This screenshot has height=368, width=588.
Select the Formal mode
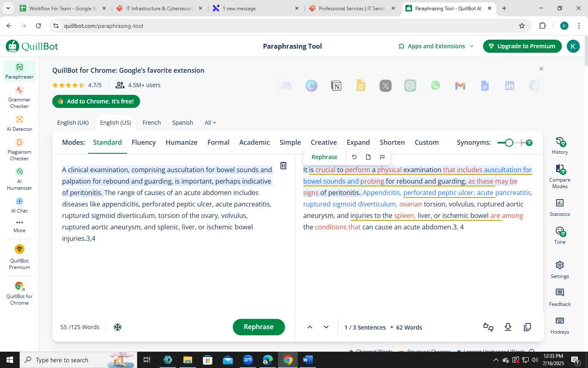click(218, 142)
